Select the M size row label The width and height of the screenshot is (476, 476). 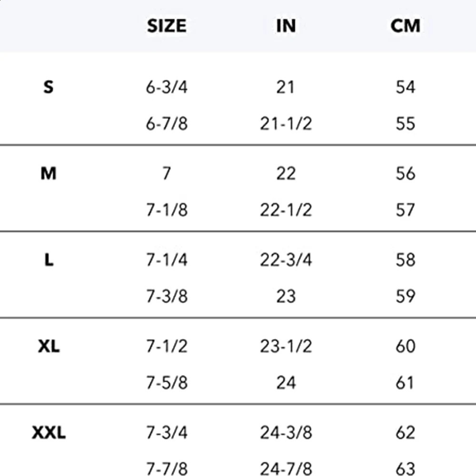coord(49,174)
